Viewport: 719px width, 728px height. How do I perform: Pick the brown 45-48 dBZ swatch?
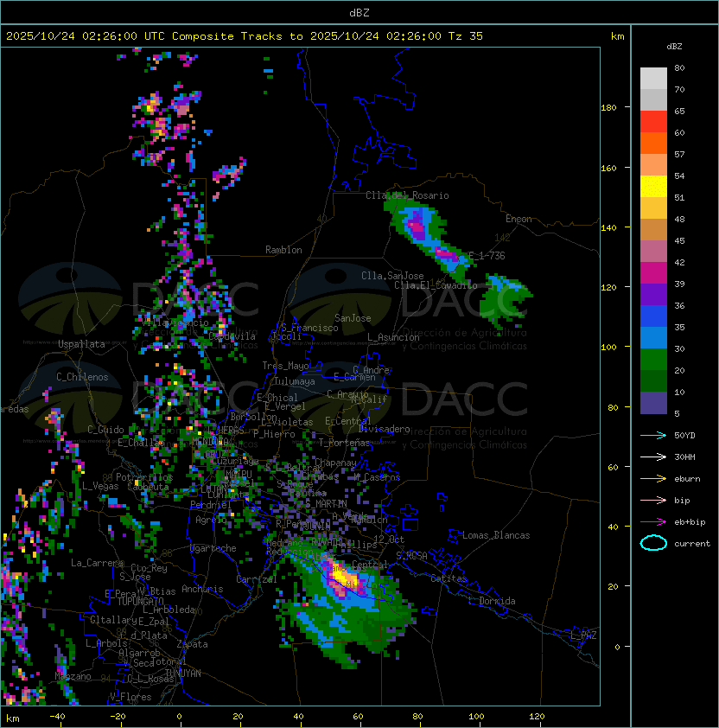click(x=653, y=229)
